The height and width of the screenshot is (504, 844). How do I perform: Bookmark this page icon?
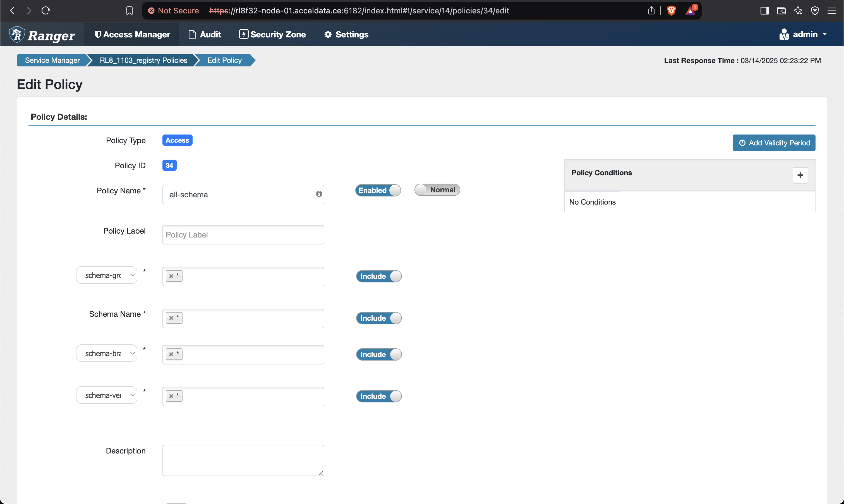[129, 11]
